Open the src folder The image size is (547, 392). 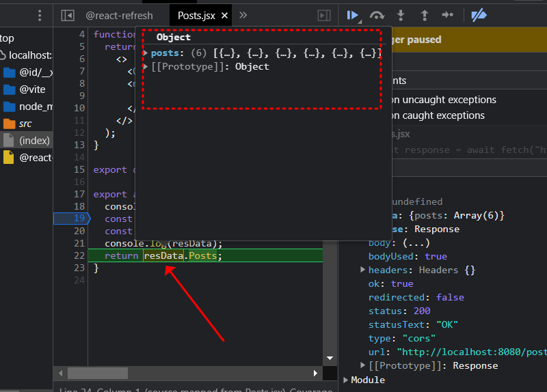18,124
